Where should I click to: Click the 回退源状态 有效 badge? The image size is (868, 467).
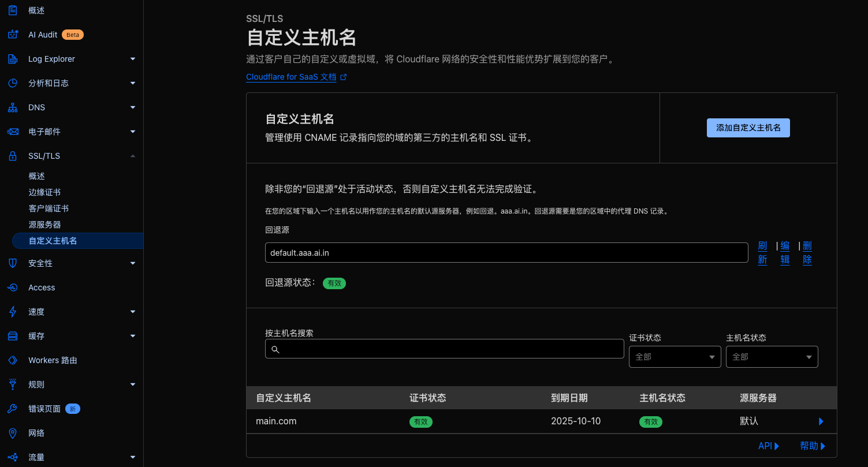coord(334,283)
